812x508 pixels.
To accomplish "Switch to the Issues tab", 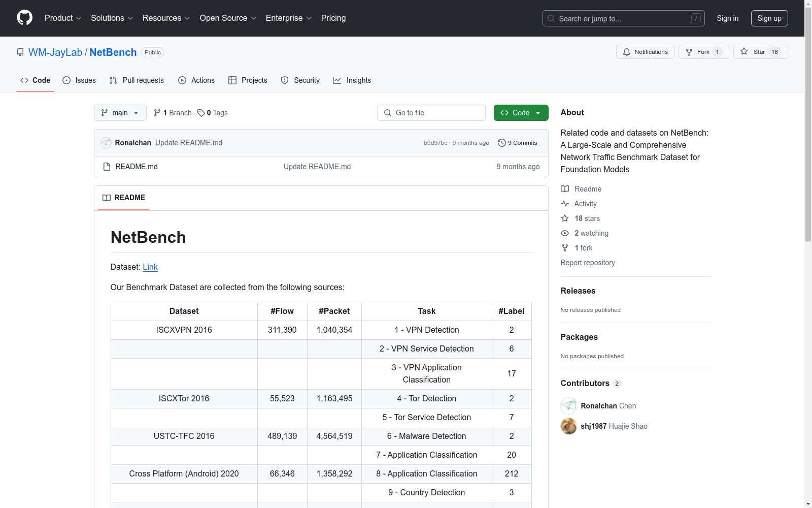I will (x=79, y=80).
